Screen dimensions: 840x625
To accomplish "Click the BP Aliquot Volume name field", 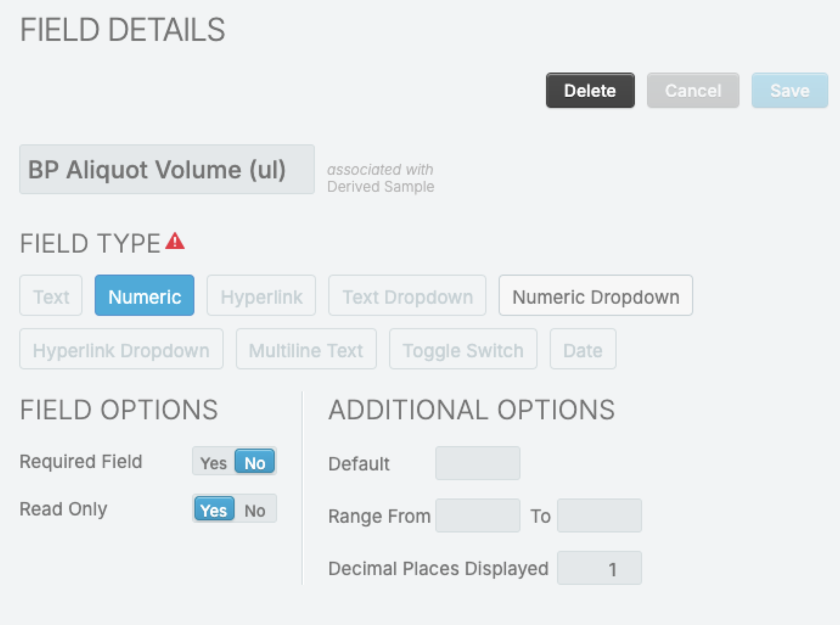I will (167, 169).
